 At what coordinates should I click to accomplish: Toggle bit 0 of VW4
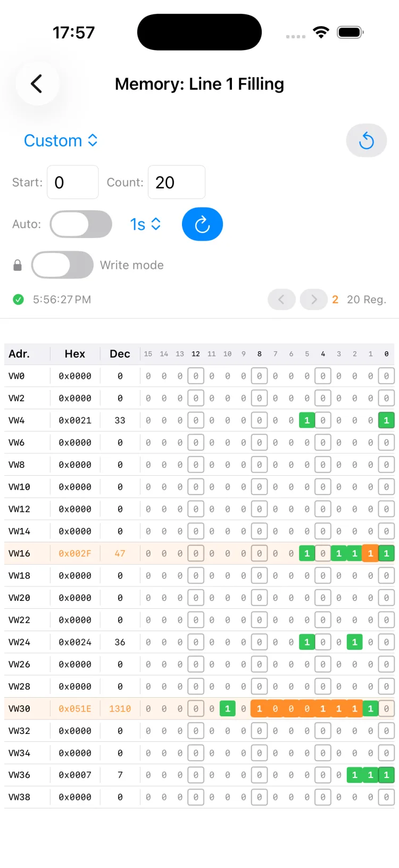pos(386,420)
